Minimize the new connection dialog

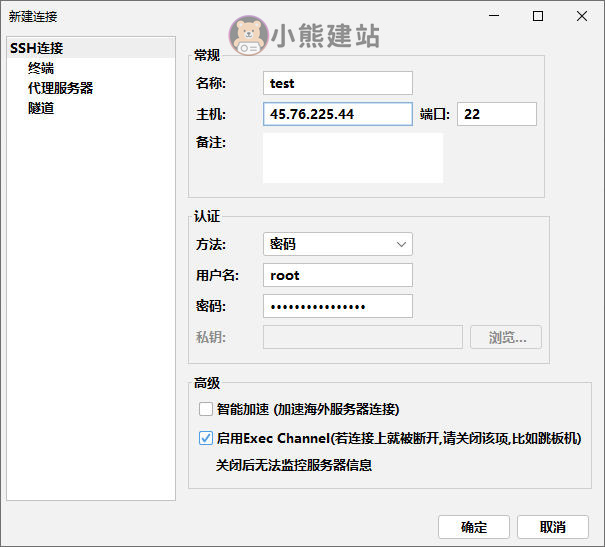coord(492,16)
